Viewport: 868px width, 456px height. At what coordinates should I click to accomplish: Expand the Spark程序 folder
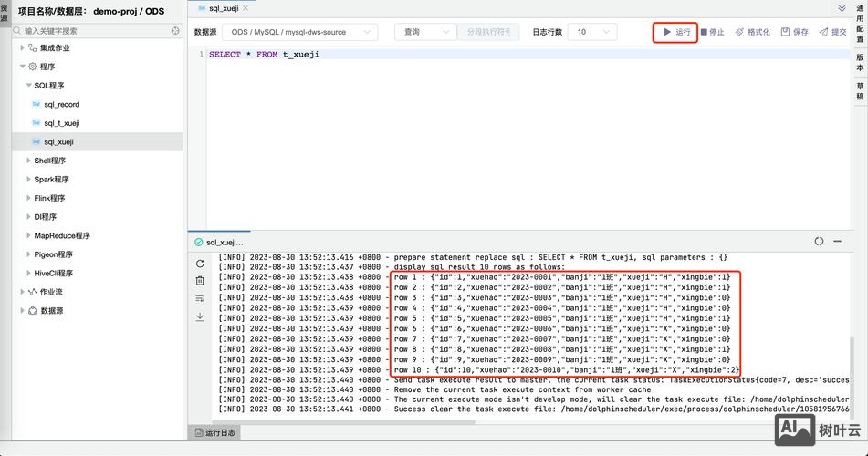point(29,180)
